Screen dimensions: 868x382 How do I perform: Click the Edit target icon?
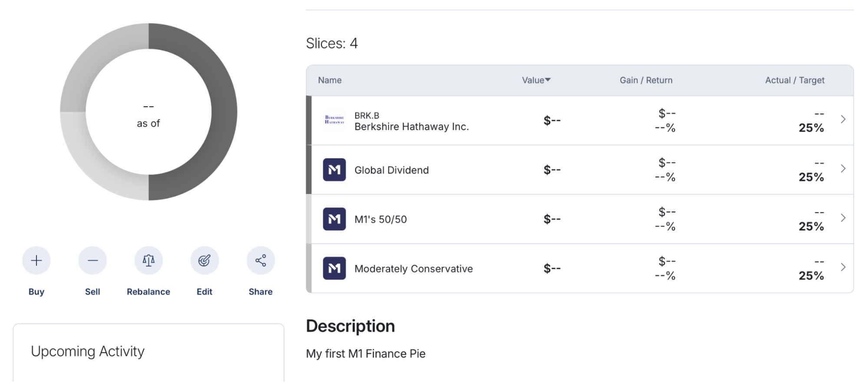click(205, 260)
